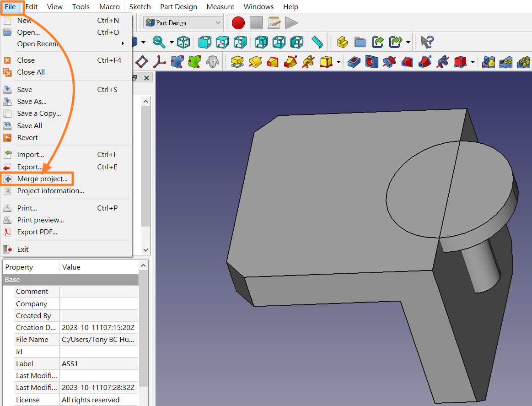Choose Import... from the File menu
The width and height of the screenshot is (532, 406).
[66, 155]
